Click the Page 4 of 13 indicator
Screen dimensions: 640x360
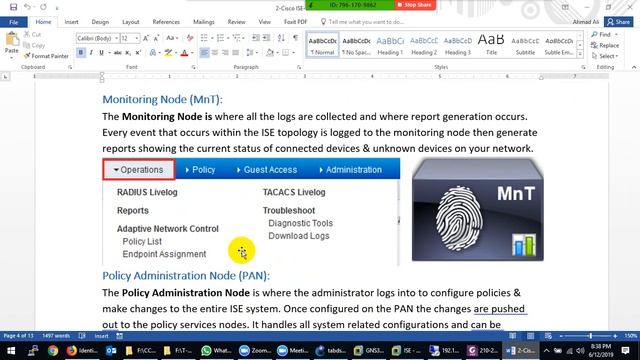click(x=18, y=336)
